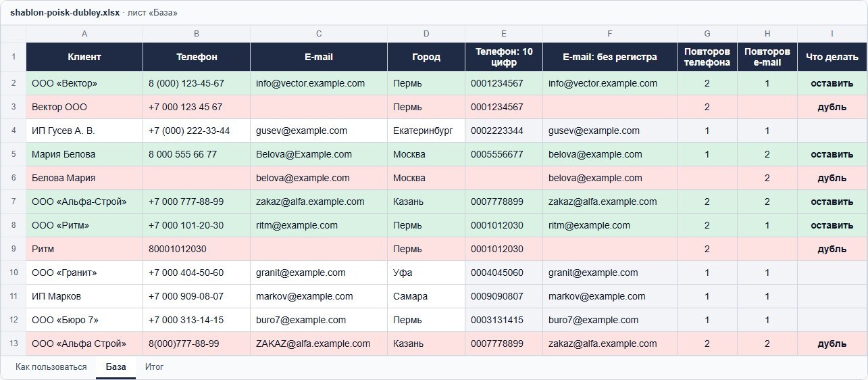The height and width of the screenshot is (380, 868).
Task: Click city cell «Уфа»
Action: click(426, 272)
